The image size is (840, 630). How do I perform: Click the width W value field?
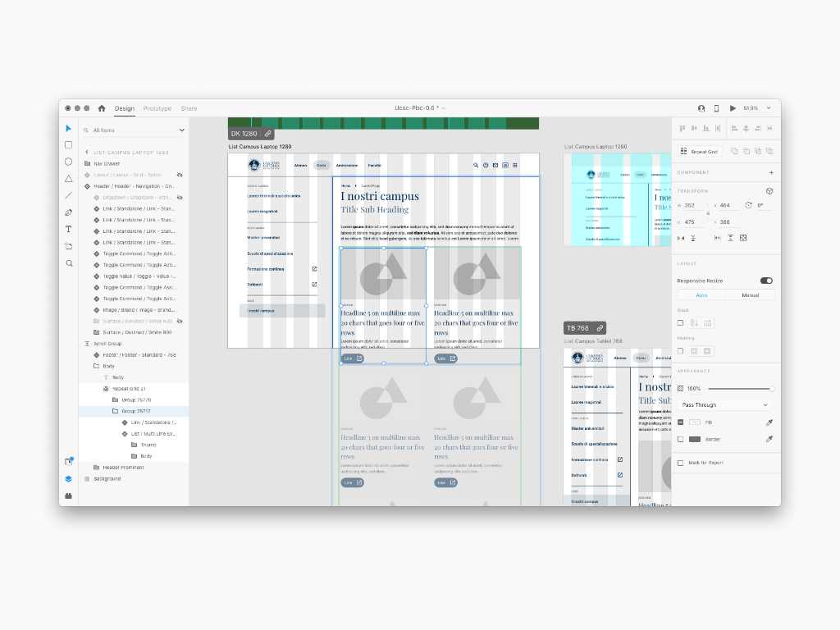(696, 206)
